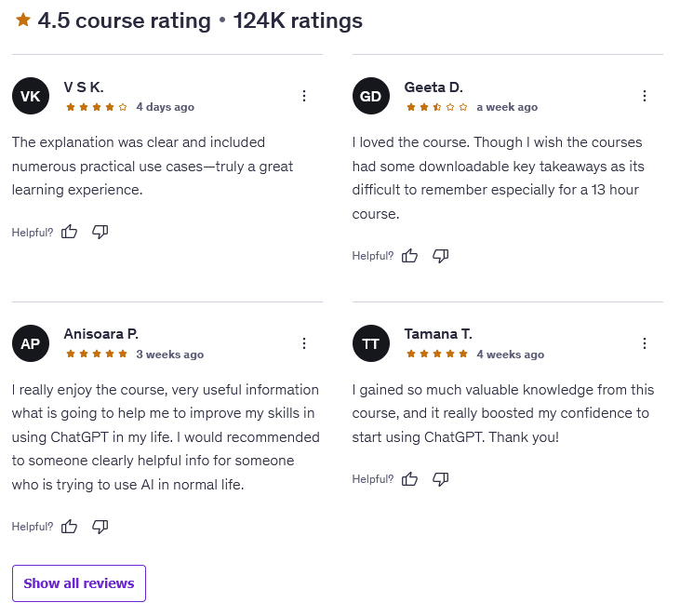Click the GD profile avatar
Image resolution: width=680 pixels, height=616 pixels.
coord(370,97)
